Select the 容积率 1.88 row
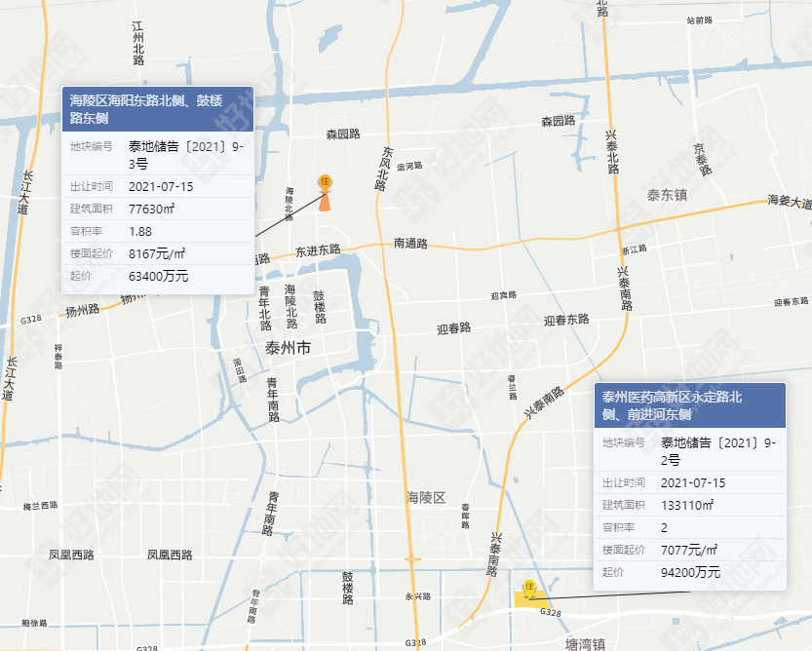The image size is (812, 651). (x=157, y=231)
